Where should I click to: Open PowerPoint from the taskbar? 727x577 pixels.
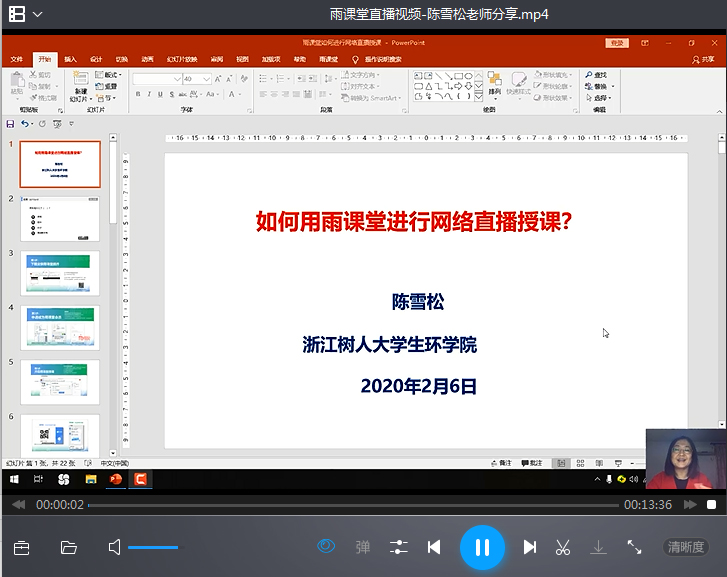click(x=115, y=479)
